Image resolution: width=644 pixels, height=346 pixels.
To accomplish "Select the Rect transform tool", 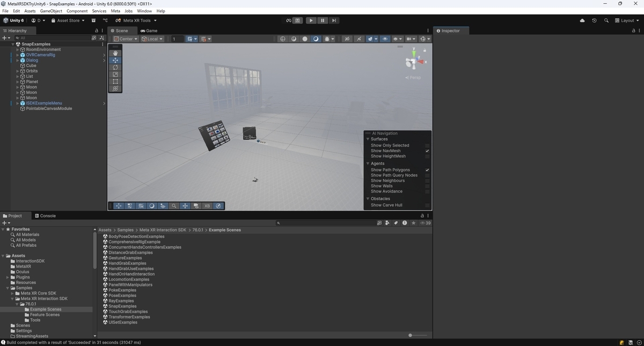I will [115, 82].
